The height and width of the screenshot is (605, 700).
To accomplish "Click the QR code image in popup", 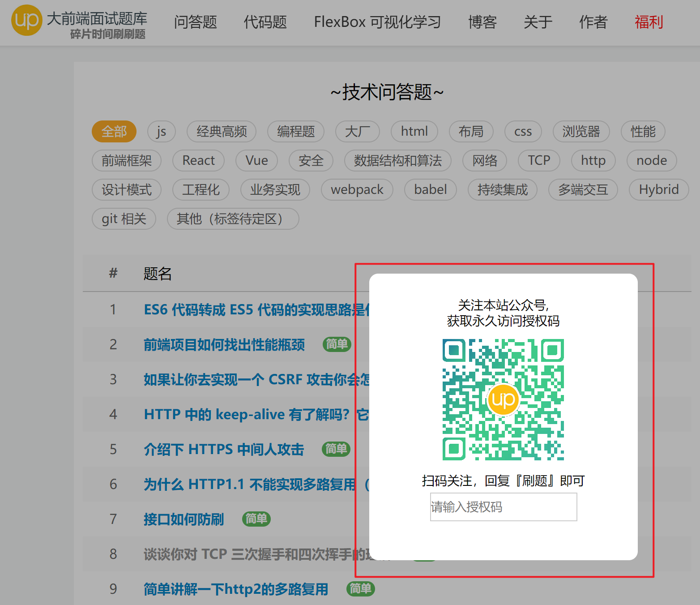I will point(503,399).
